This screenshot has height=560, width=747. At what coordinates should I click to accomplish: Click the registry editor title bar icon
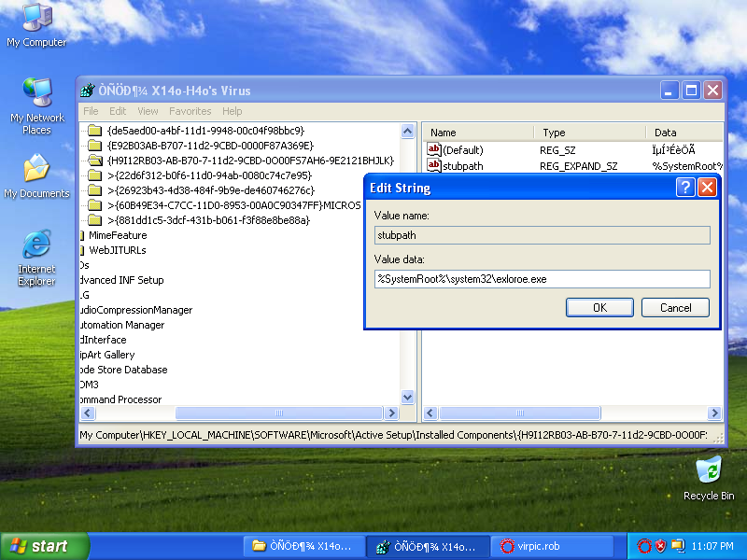coord(87,91)
